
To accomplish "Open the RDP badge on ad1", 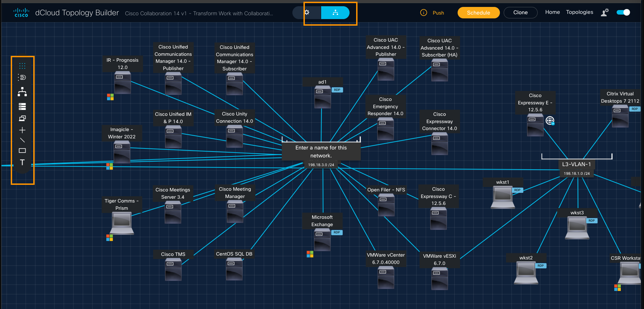I will click(x=337, y=90).
